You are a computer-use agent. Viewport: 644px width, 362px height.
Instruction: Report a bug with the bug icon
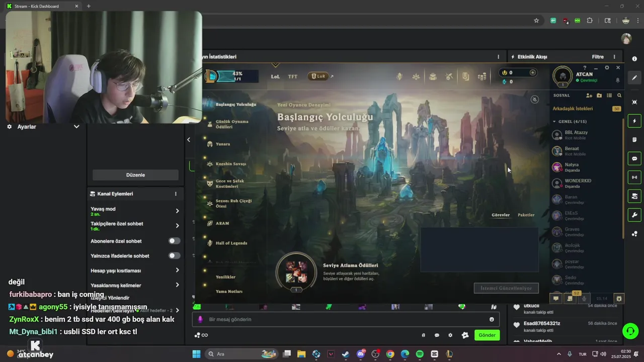pos(619,298)
